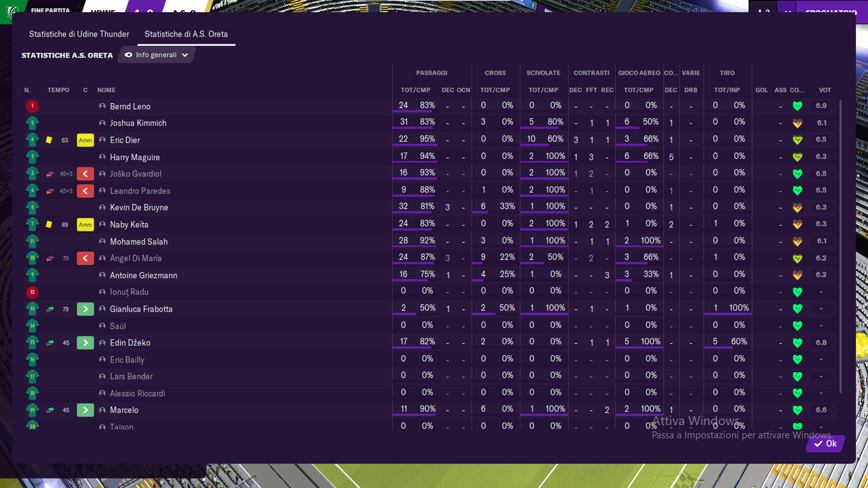Sort by Scivolate TOT/CMP column header
Screen dimensions: 868x488
543,90
